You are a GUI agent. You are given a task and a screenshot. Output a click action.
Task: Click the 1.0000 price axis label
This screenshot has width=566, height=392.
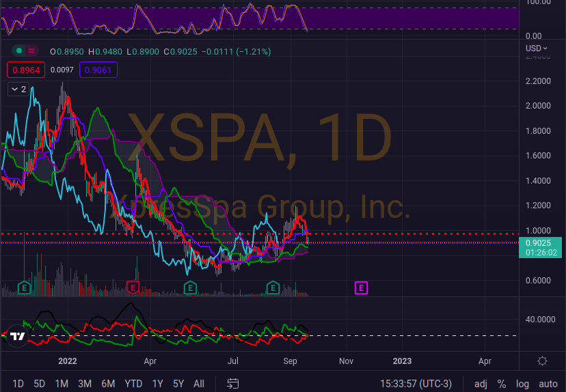tap(538, 230)
